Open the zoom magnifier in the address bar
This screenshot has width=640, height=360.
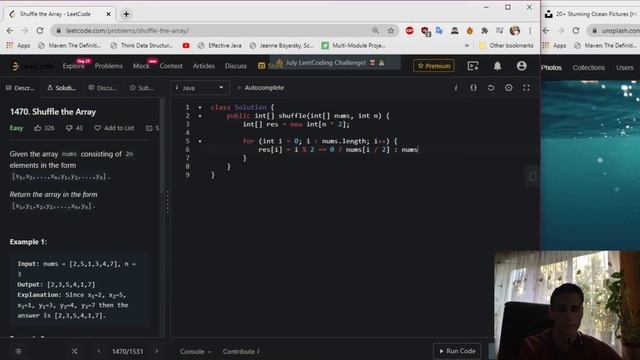tap(376, 31)
